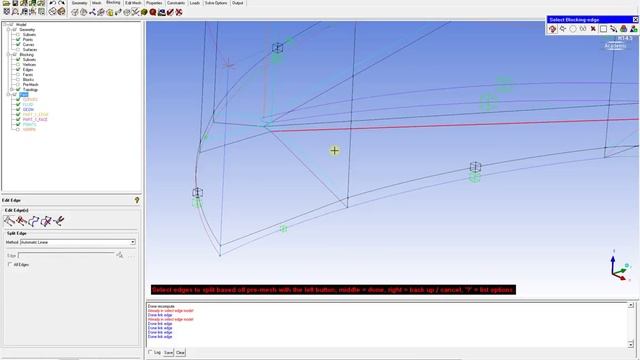Collapse the Geometry tree node

(x=9, y=30)
